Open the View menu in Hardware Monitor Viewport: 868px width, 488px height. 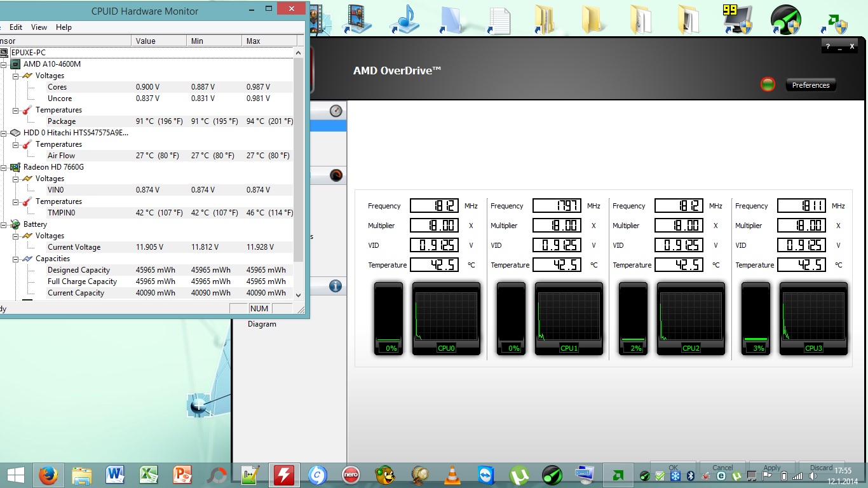coord(39,27)
